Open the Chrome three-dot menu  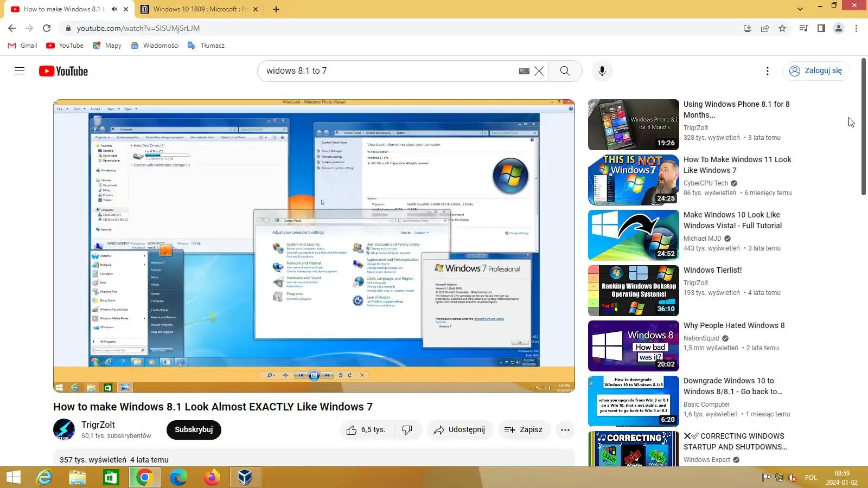856,28
